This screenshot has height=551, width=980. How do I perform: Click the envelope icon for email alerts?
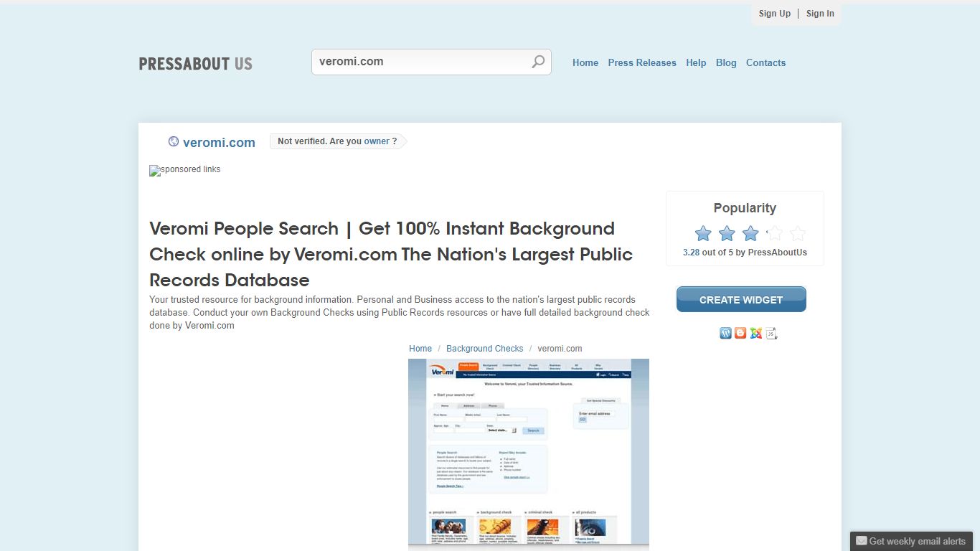click(x=862, y=541)
